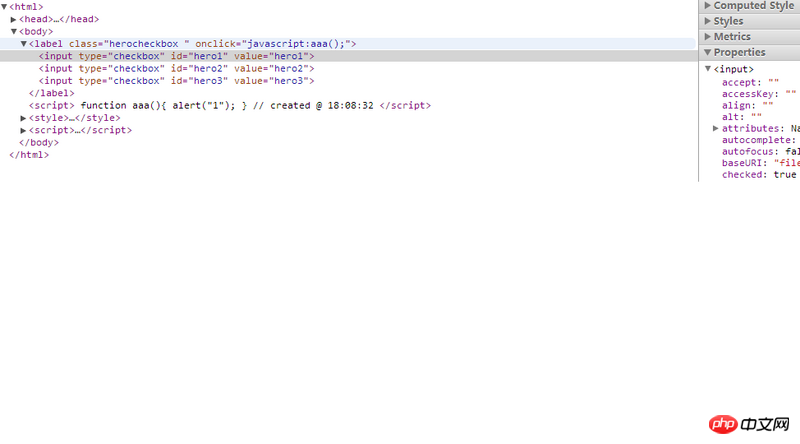Image resolution: width=800 pixels, height=444 pixels.
Task: Select the hero2 checkbox input node
Action: [x=177, y=68]
